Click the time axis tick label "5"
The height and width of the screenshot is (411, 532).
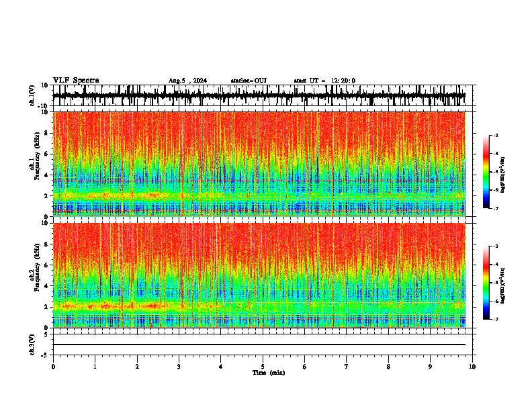[263, 367]
